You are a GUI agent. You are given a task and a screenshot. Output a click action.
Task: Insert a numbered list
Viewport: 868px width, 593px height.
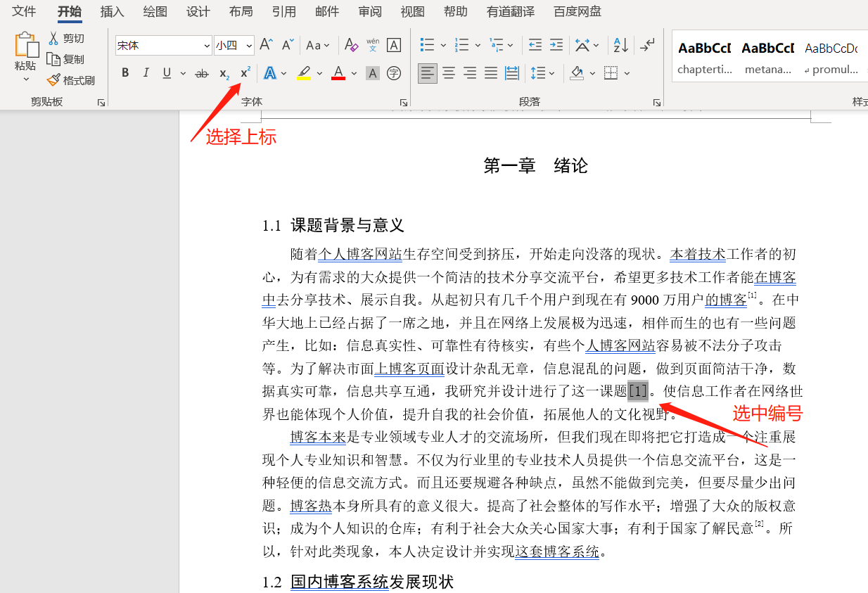point(462,45)
